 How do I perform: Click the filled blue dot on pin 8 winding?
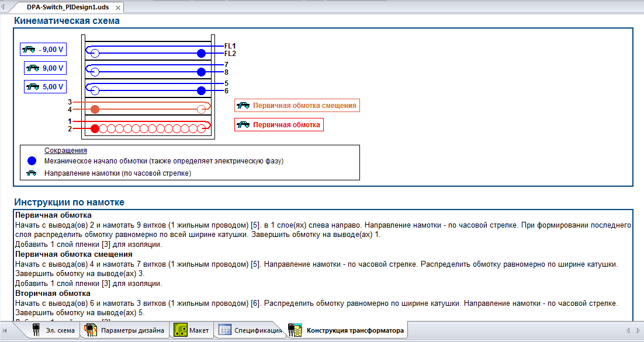pyautogui.click(x=201, y=72)
